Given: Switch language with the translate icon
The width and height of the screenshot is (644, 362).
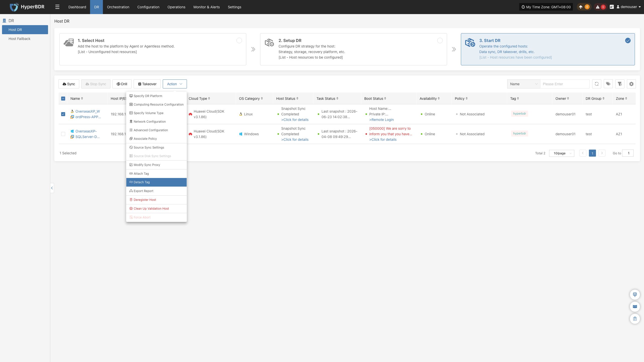Looking at the screenshot, I should pyautogui.click(x=612, y=7).
